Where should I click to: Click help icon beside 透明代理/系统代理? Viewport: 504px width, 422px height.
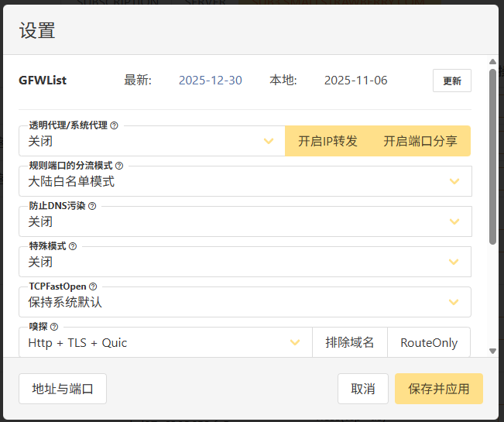[x=114, y=125]
